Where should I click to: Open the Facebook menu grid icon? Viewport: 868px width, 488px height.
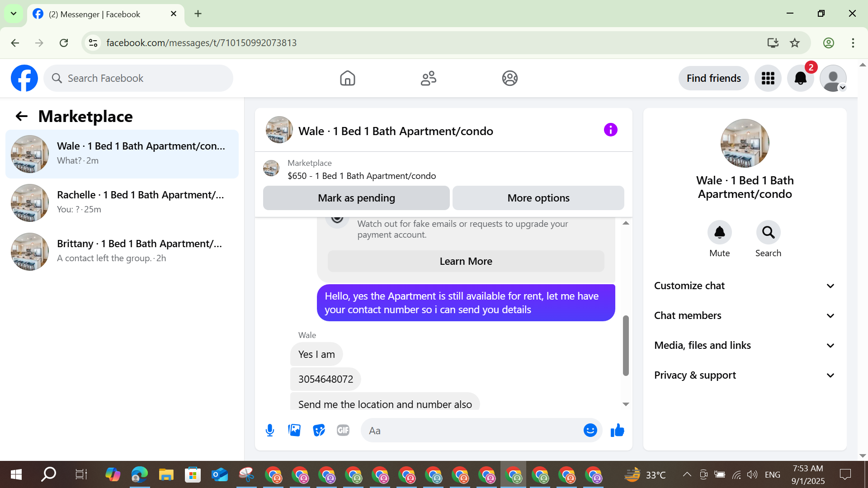point(768,78)
